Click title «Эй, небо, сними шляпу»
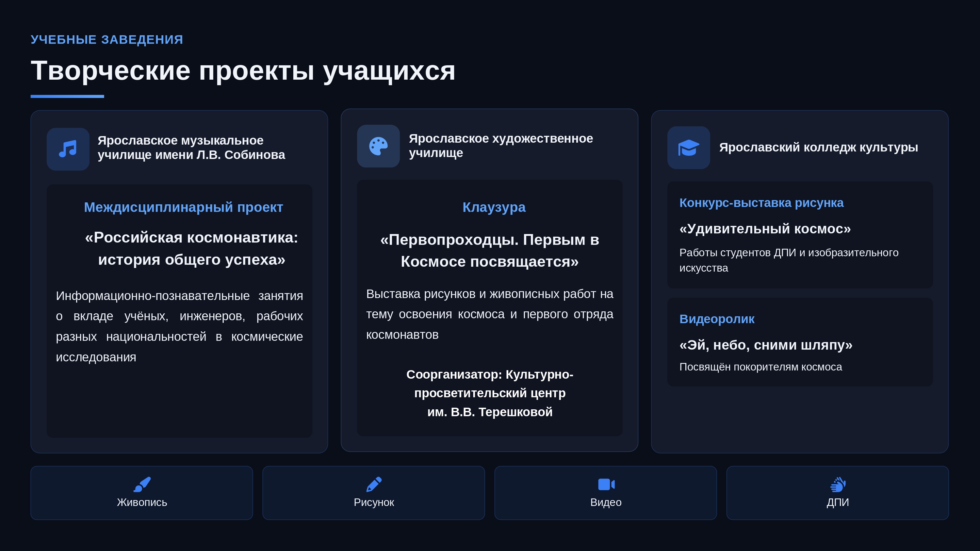980x551 pixels. point(765,345)
